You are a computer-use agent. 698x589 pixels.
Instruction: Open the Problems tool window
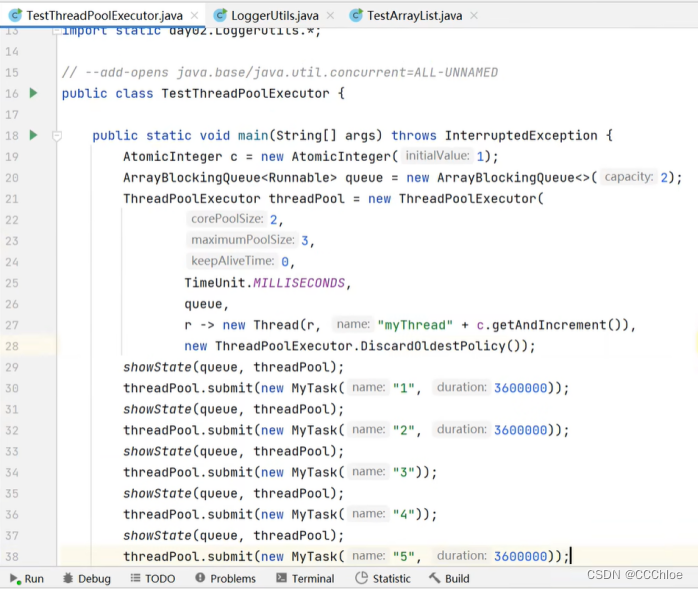click(x=225, y=578)
